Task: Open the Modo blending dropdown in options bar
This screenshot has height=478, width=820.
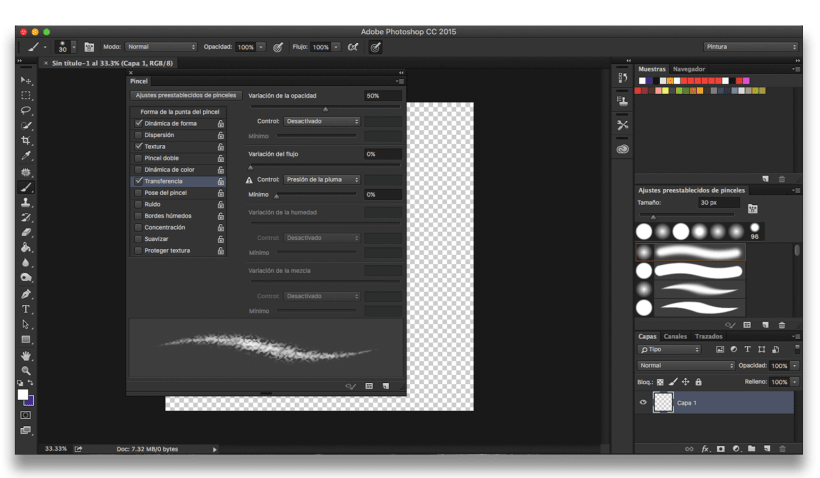Action: (161, 47)
